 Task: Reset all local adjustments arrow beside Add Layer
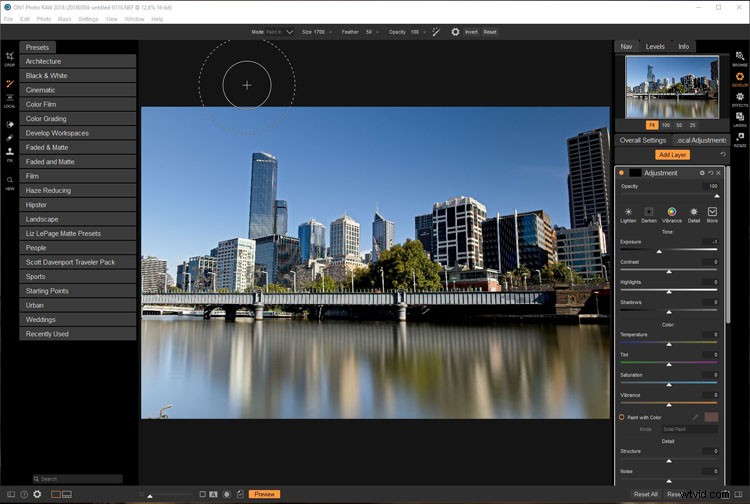[x=723, y=154]
